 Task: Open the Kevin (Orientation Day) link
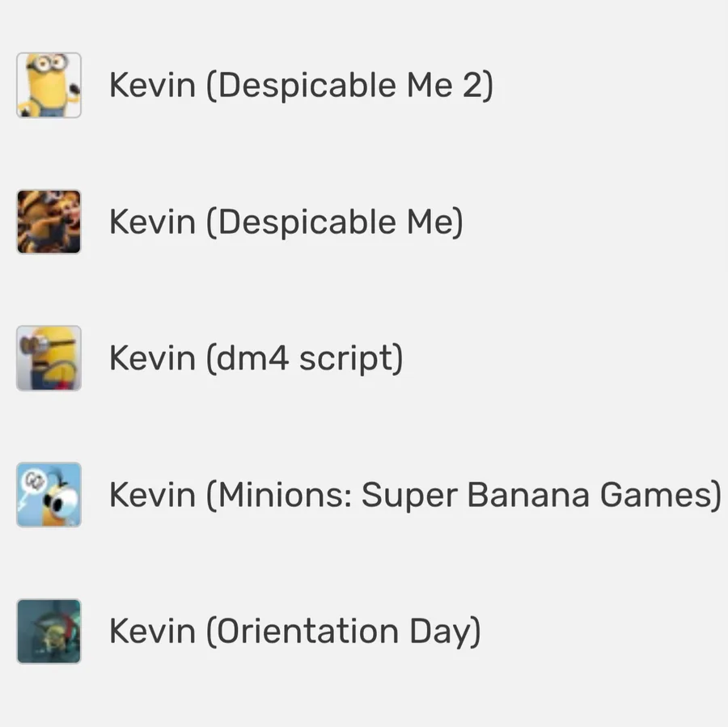[x=295, y=632]
